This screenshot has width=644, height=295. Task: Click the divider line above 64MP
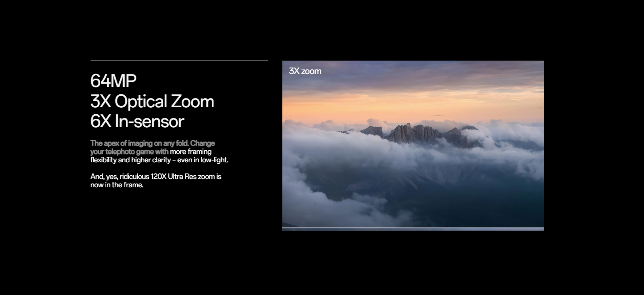pyautogui.click(x=179, y=61)
